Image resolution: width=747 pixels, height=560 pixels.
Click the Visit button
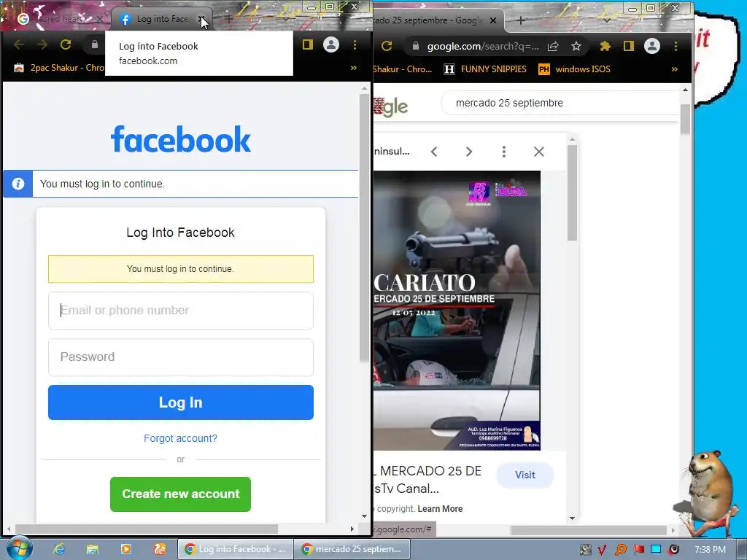click(525, 475)
